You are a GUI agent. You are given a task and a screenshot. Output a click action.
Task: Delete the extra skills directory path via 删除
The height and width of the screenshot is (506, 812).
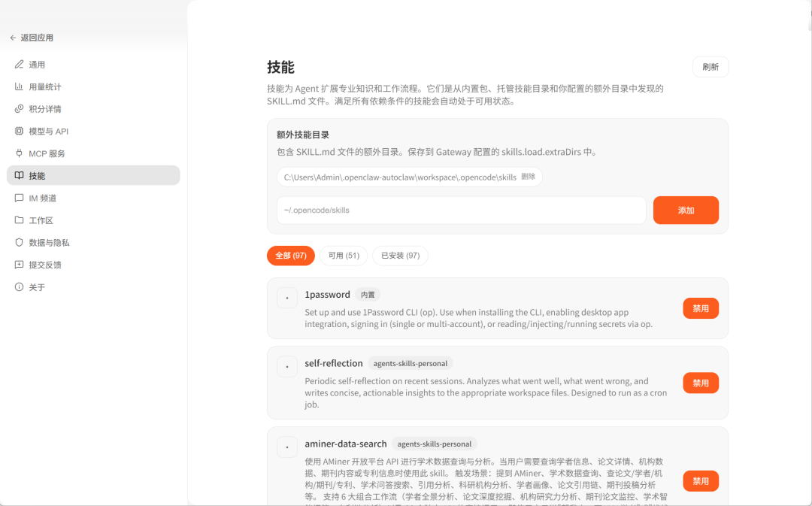pyautogui.click(x=529, y=177)
